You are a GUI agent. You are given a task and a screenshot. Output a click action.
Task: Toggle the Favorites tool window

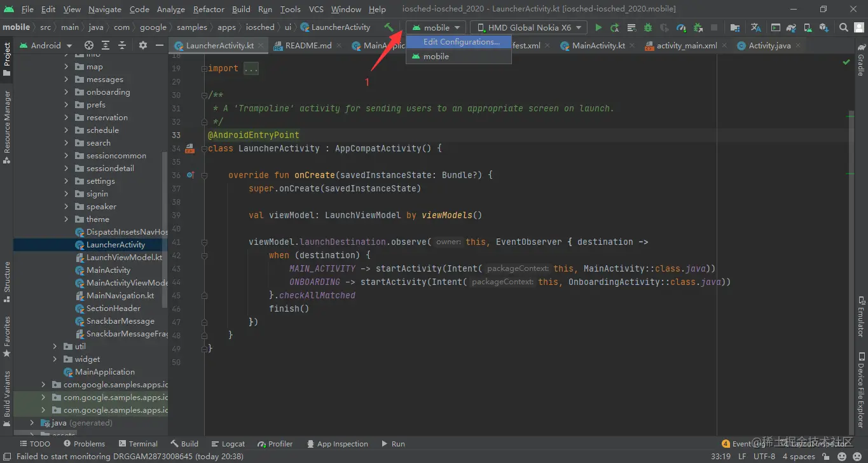tap(7, 336)
